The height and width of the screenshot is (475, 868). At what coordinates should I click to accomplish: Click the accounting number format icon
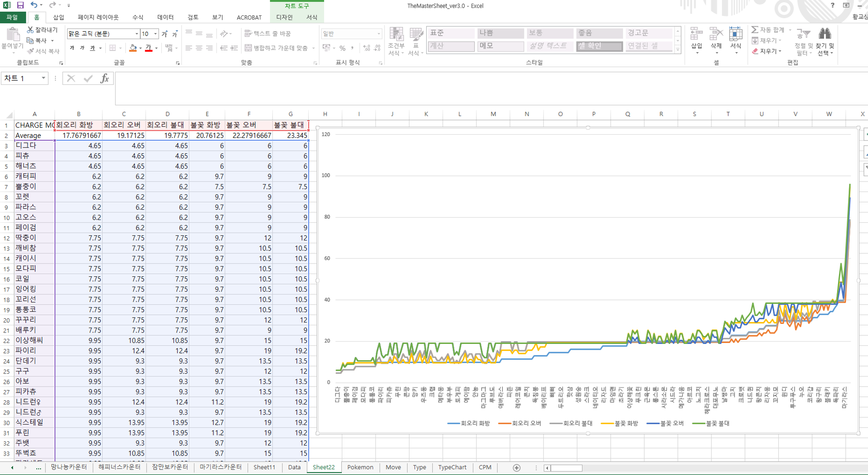pyautogui.click(x=326, y=48)
